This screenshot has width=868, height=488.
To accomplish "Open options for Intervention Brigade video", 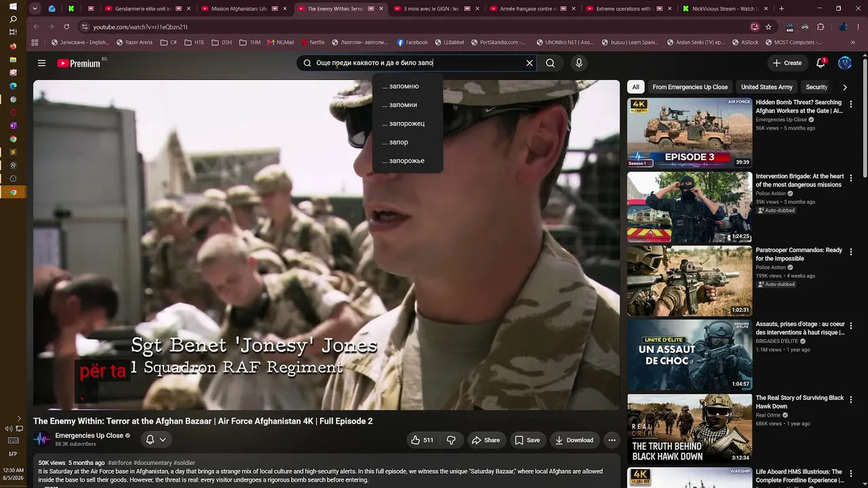I will click(851, 178).
